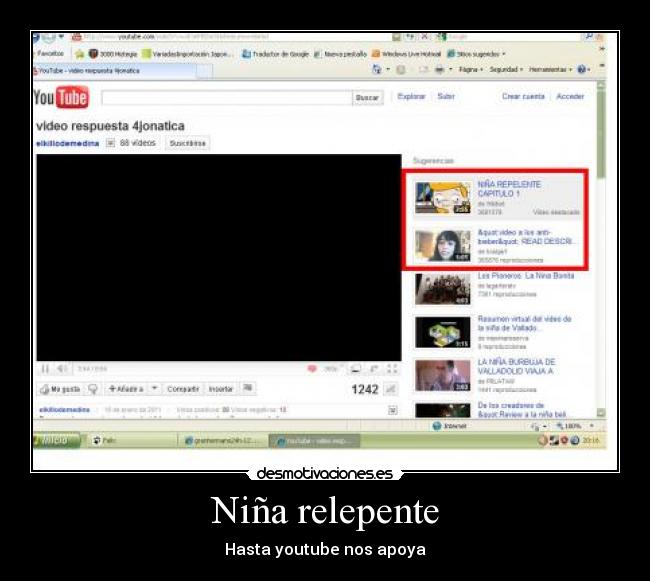
Task: Click the red heart icon in player bar
Action: [x=312, y=368]
